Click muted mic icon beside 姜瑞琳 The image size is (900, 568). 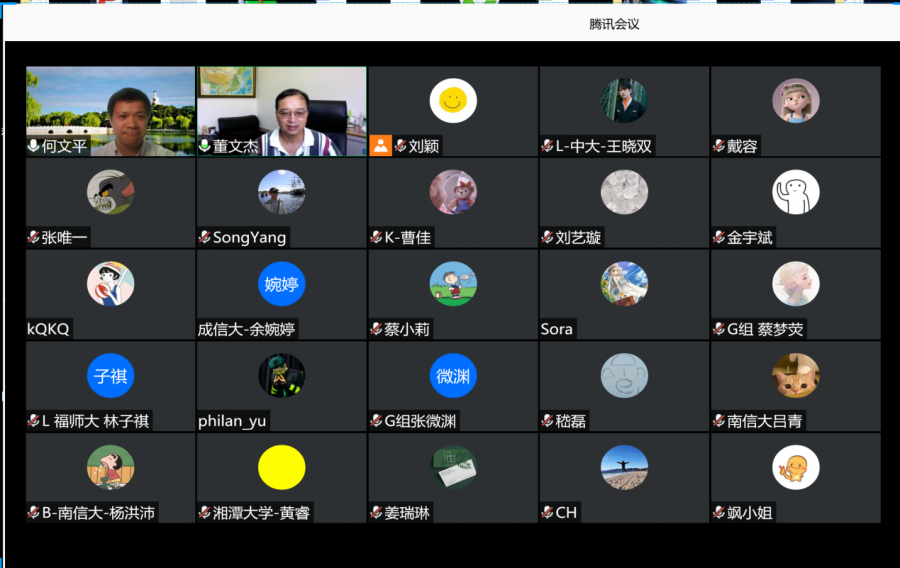point(376,513)
